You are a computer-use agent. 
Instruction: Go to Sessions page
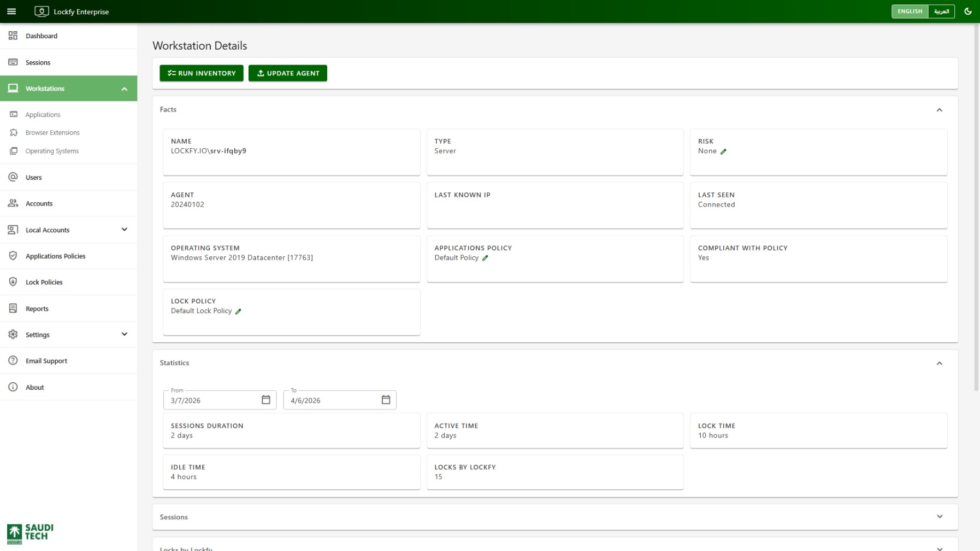pos(68,62)
